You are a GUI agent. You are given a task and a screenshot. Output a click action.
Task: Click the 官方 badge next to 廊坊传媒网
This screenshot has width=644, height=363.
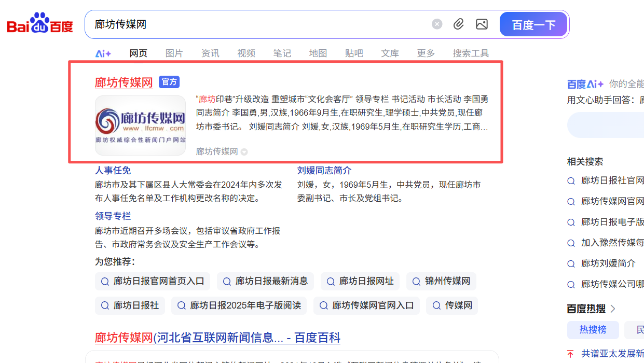click(x=169, y=82)
